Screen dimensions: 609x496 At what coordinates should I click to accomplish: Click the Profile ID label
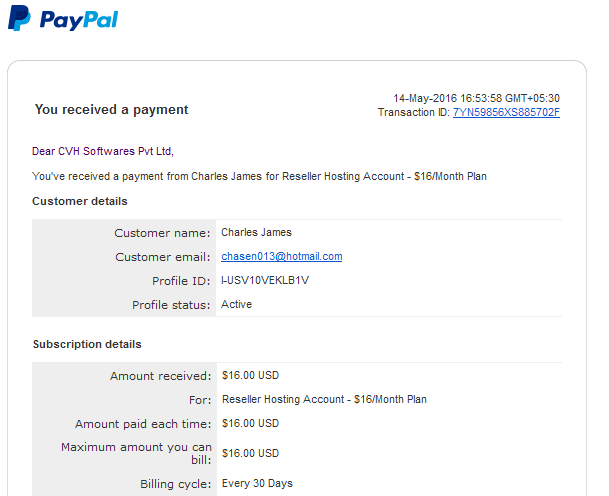pyautogui.click(x=181, y=281)
